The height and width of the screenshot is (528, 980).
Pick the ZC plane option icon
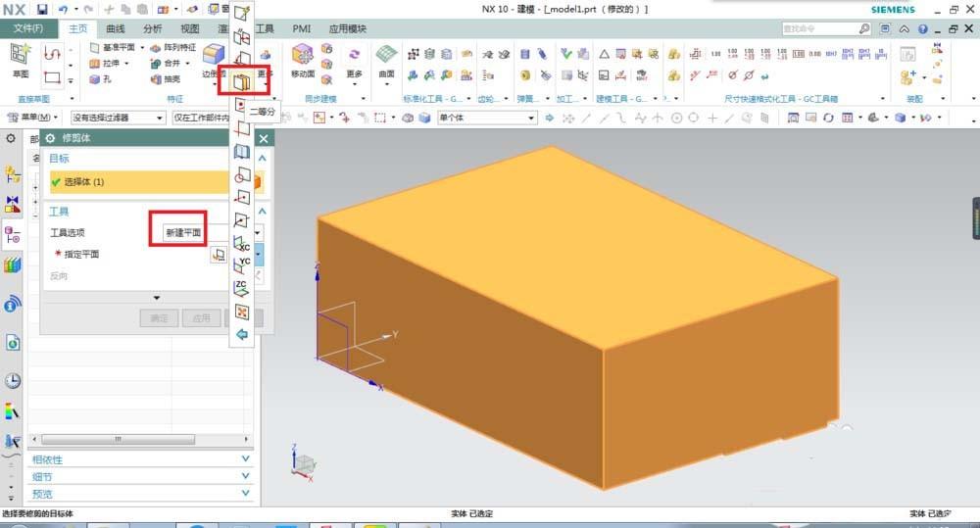241,288
